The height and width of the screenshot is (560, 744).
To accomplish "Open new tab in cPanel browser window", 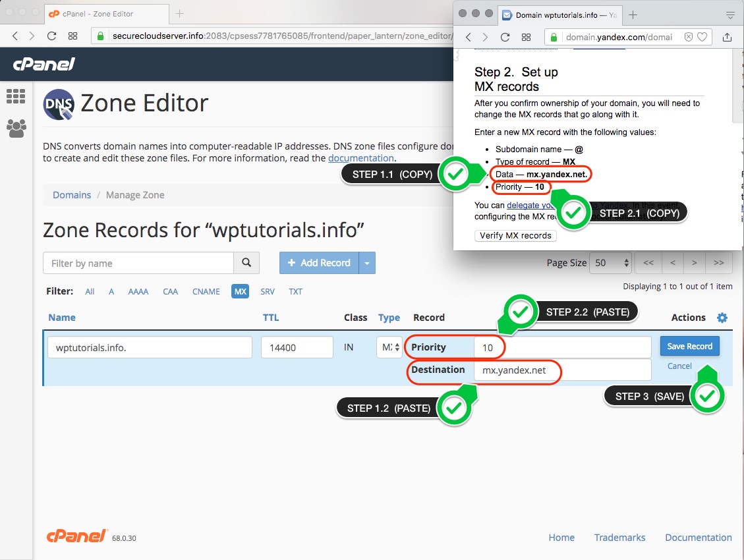I will [x=179, y=14].
